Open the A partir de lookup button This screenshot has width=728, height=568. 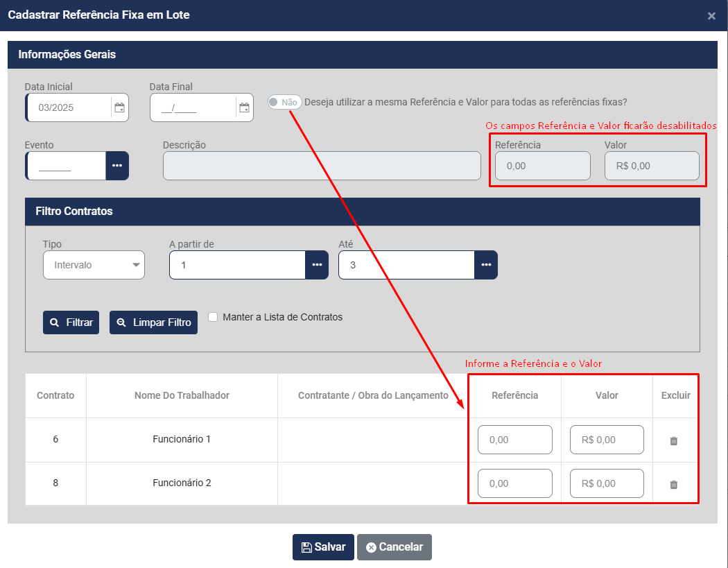317,265
